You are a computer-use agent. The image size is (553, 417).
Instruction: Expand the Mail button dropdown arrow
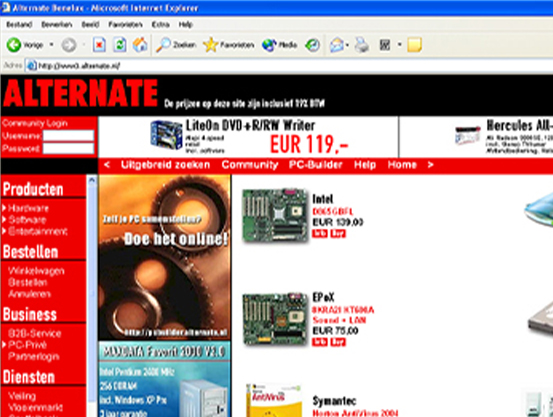[347, 45]
